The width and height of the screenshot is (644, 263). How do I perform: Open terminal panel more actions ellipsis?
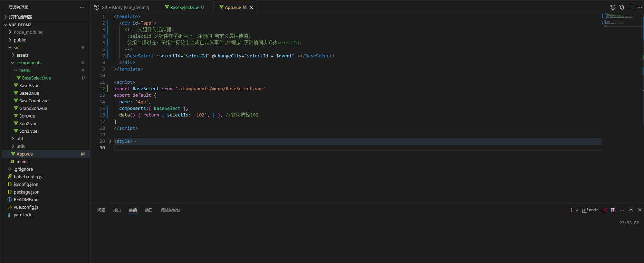coord(622,210)
